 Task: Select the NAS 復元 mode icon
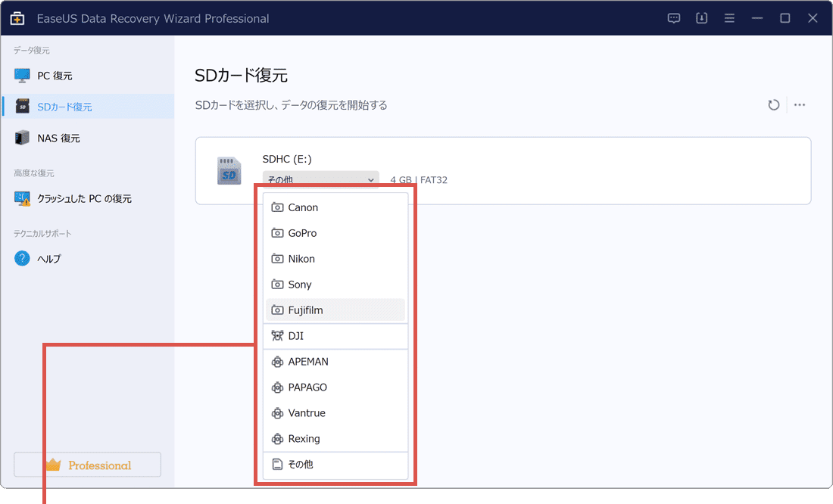[21, 137]
